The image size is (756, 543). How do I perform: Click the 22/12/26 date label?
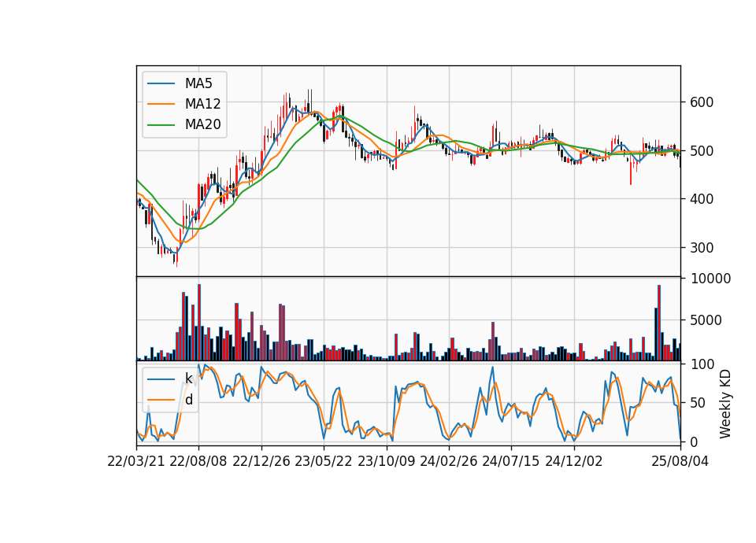click(261, 461)
